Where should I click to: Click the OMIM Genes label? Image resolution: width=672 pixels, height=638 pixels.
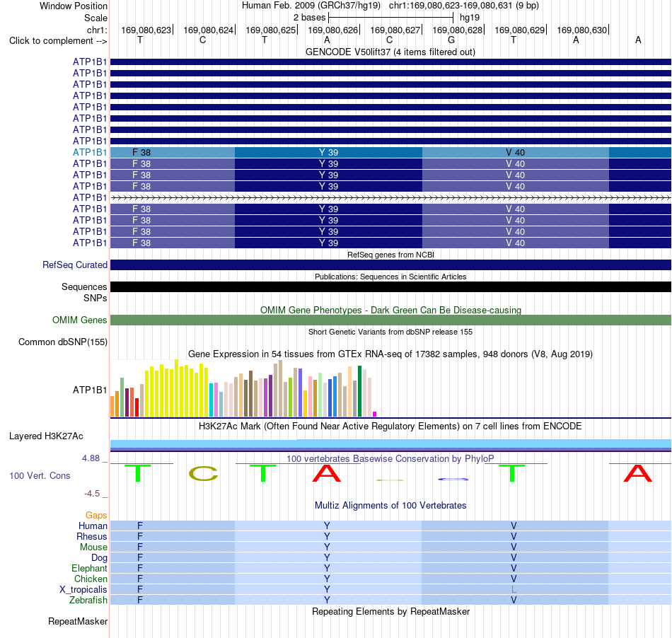(x=80, y=320)
